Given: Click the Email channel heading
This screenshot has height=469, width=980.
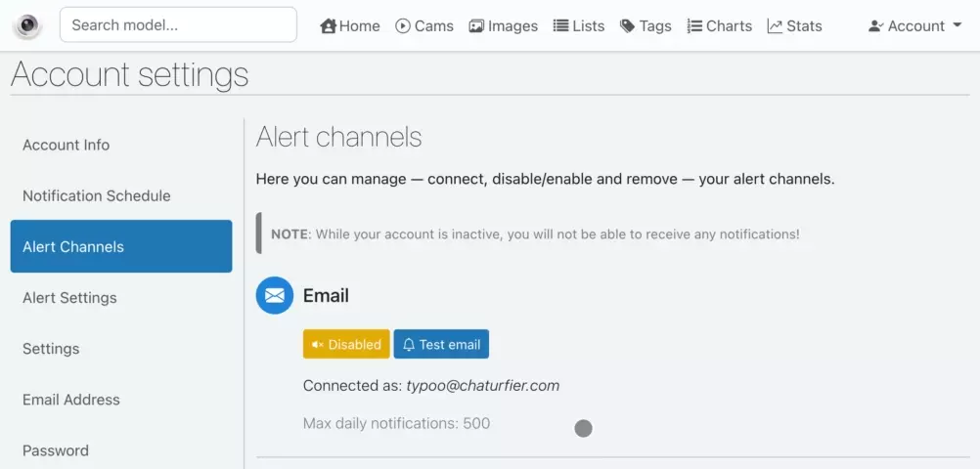Looking at the screenshot, I should [x=326, y=295].
